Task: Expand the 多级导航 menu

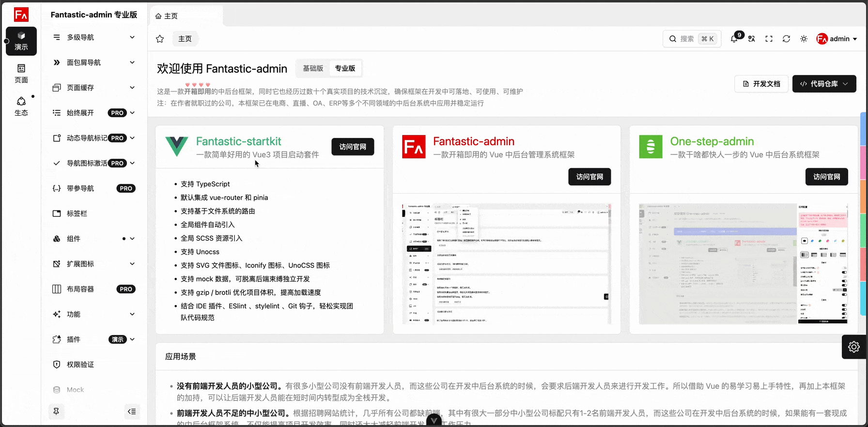Action: click(94, 37)
